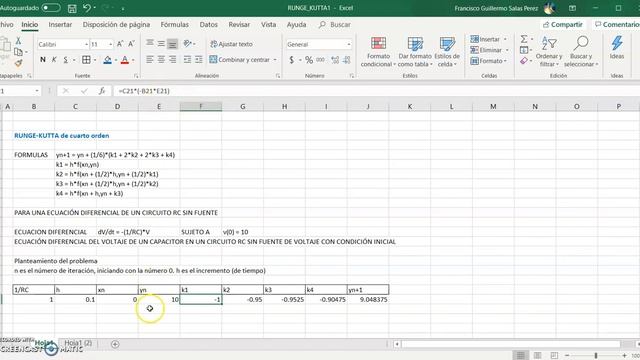The height and width of the screenshot is (360, 640).
Task: Click the Format Painter brush icon
Action: pyautogui.click(x=18, y=63)
